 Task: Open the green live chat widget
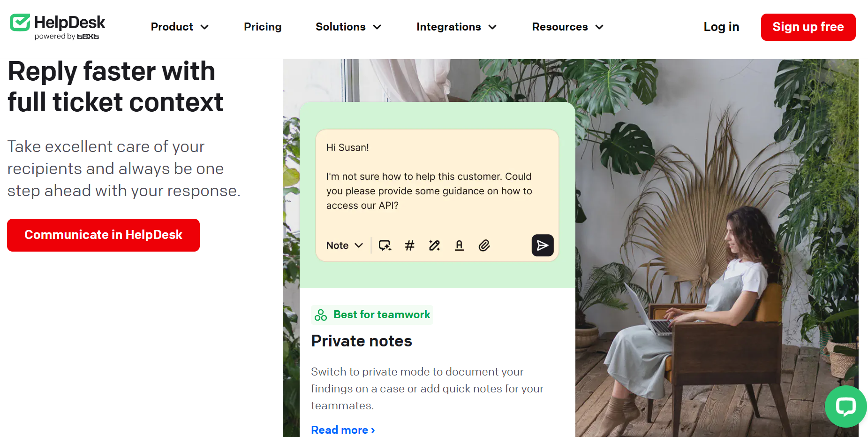pyautogui.click(x=846, y=406)
